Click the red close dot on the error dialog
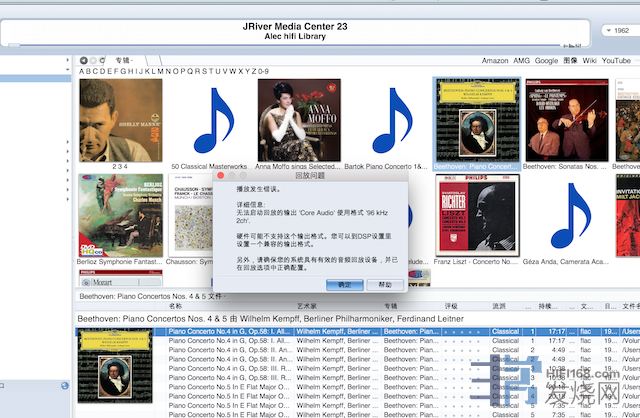 pyautogui.click(x=222, y=174)
